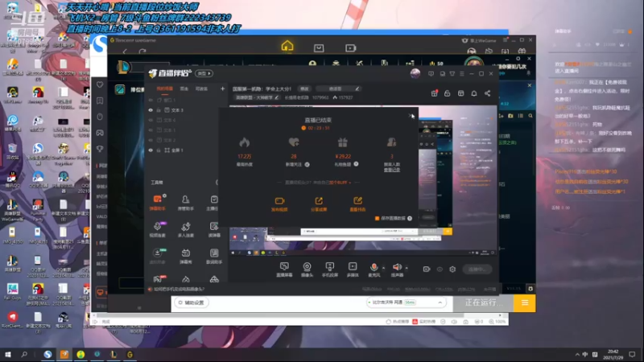Open the 房管助手 tool
This screenshot has height=362, width=644.
[x=186, y=203]
